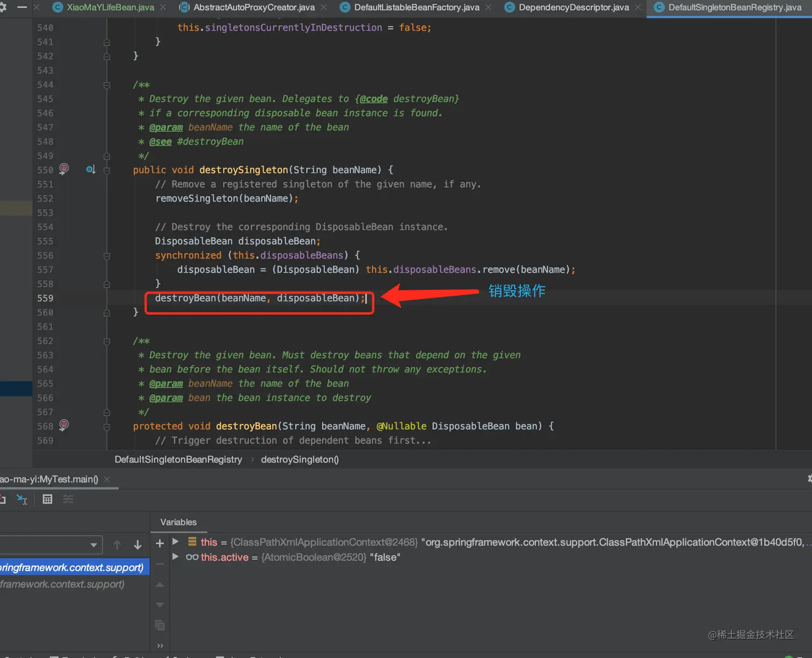812x658 pixels.
Task: Click the watch glasses icon beside this.active
Action: (192, 557)
